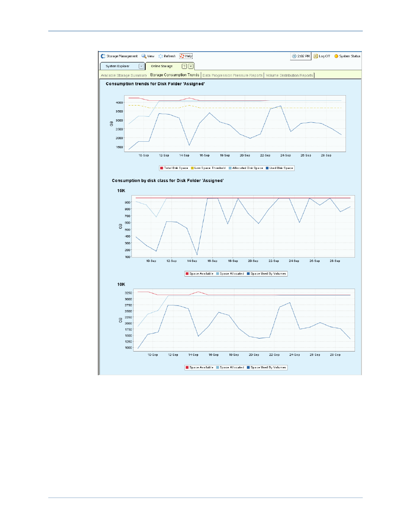
Task: Click the Log Off icon
Action: 316,56
